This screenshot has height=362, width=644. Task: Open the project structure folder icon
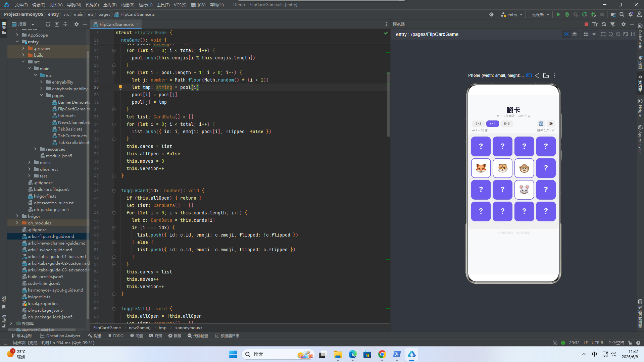point(613,15)
